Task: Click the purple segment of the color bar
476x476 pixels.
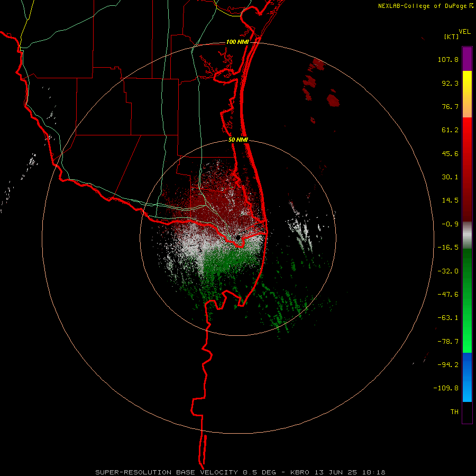Action: [x=467, y=59]
